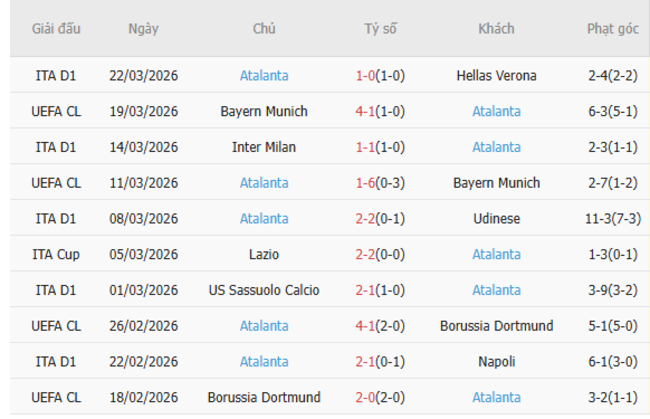This screenshot has height=419, width=650.
Task: Click Atalanta in the Hellas Verona match row
Action: coord(264,75)
